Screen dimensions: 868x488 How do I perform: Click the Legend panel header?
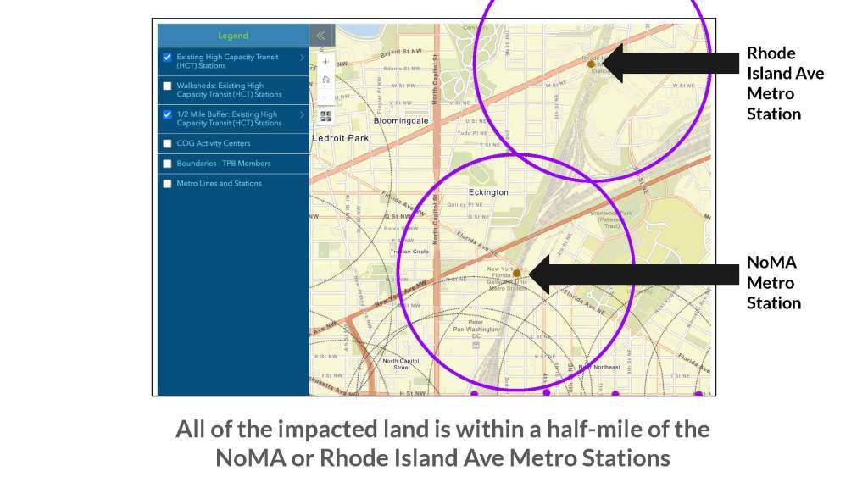[x=232, y=36]
